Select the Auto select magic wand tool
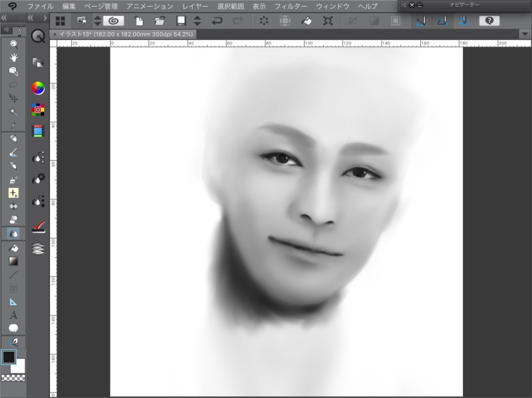Image resolution: width=532 pixels, height=398 pixels. (13, 112)
